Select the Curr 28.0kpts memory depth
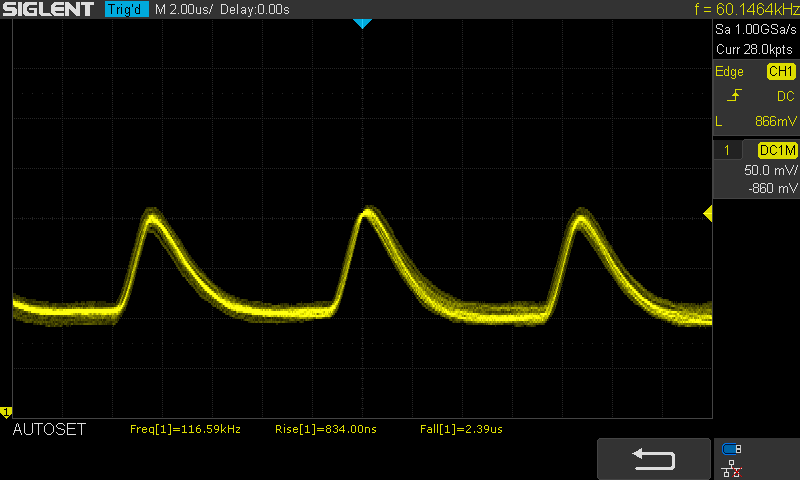The image size is (800, 480). [x=754, y=49]
